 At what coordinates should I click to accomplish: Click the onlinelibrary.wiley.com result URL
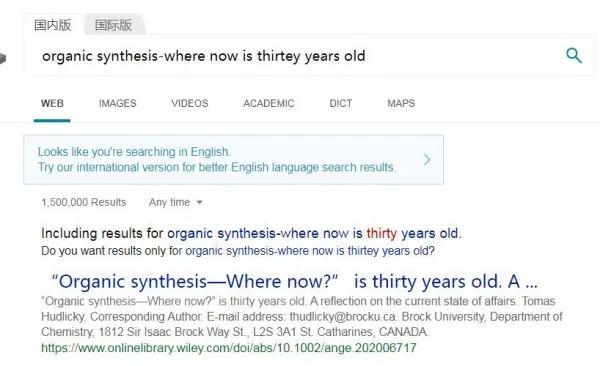pyautogui.click(x=228, y=348)
